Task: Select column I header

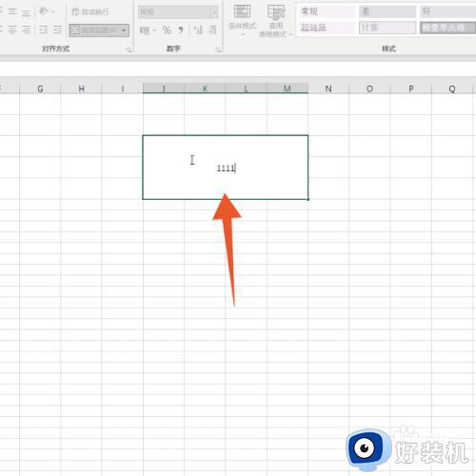Action: [123, 89]
